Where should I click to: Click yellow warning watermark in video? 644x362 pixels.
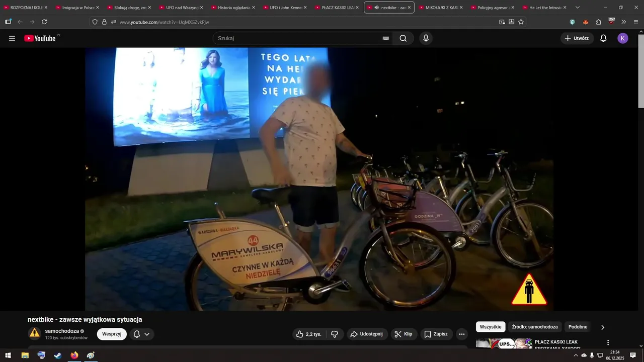(x=529, y=290)
